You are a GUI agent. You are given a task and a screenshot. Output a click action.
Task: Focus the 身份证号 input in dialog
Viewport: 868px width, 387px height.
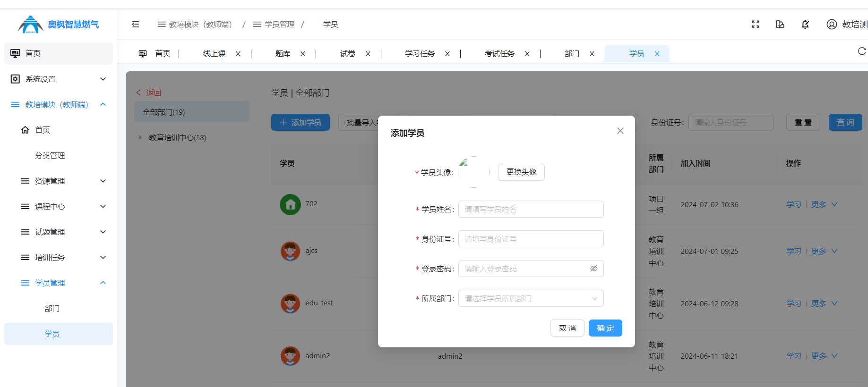[x=531, y=239]
